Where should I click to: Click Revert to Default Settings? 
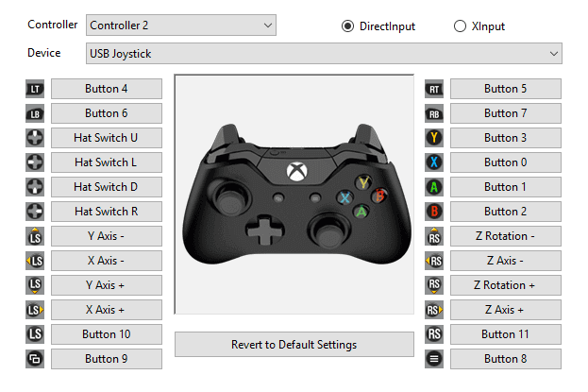click(294, 345)
